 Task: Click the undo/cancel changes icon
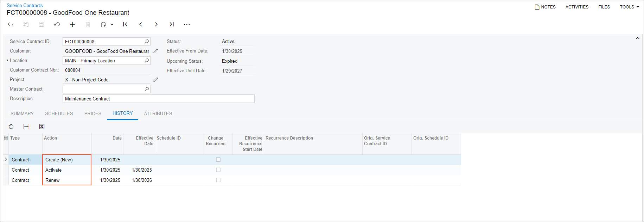tap(57, 24)
